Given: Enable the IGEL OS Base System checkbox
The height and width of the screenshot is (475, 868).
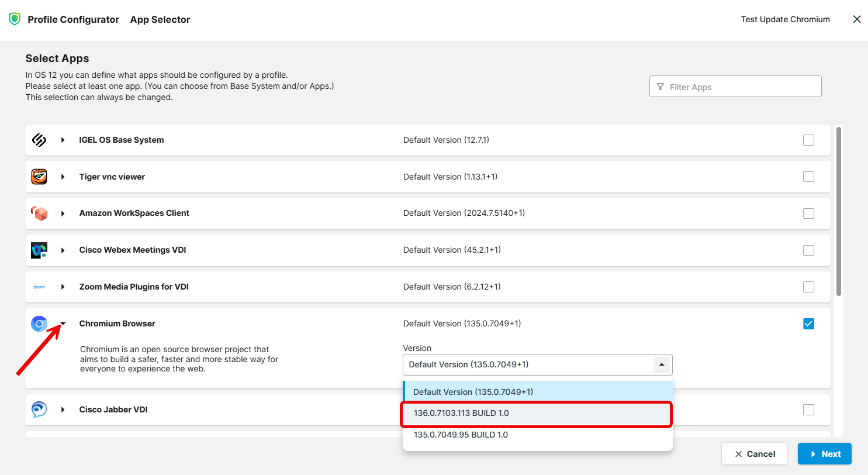Looking at the screenshot, I should [808, 140].
